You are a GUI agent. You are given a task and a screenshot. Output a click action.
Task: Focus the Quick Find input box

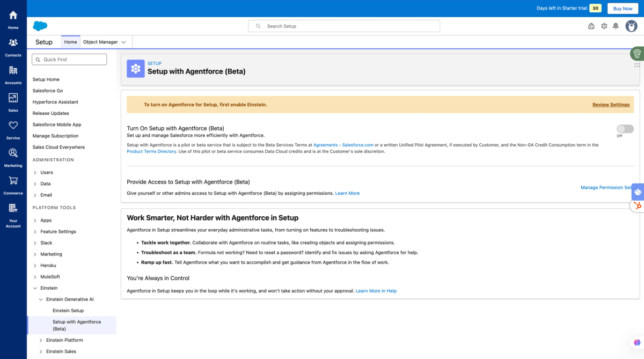[69, 60]
